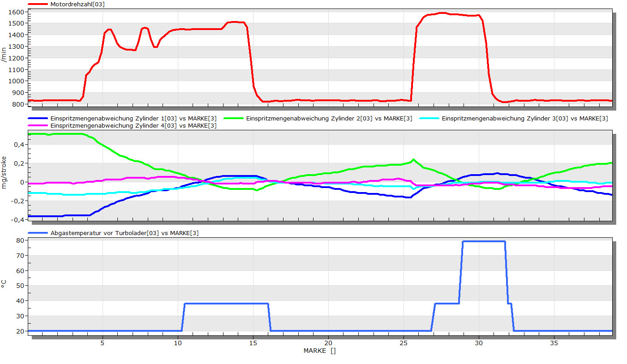Click the 0,2 tick on injection axis

tap(19, 163)
